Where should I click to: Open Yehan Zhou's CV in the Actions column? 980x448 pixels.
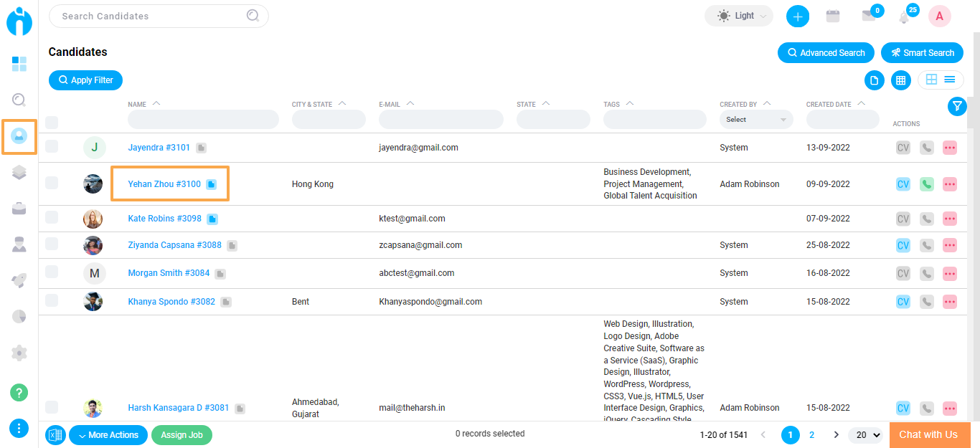903,184
